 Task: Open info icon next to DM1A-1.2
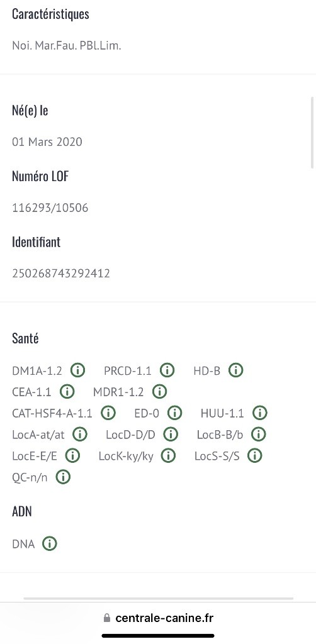(x=77, y=370)
